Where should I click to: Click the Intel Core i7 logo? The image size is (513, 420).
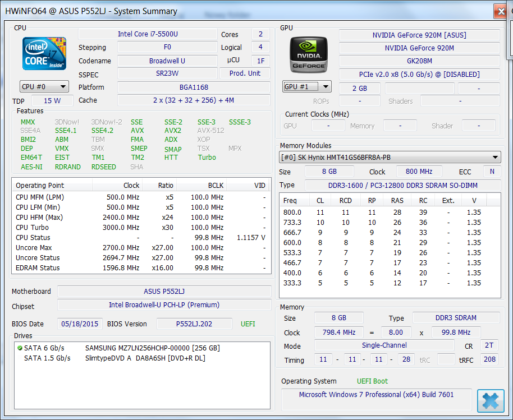[x=44, y=53]
